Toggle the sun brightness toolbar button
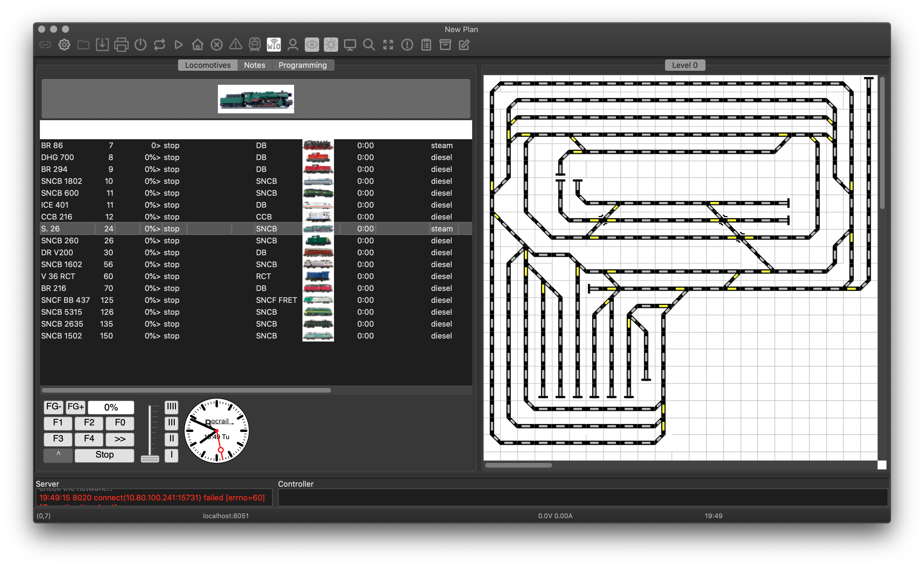The width and height of the screenshot is (924, 567). point(330,45)
